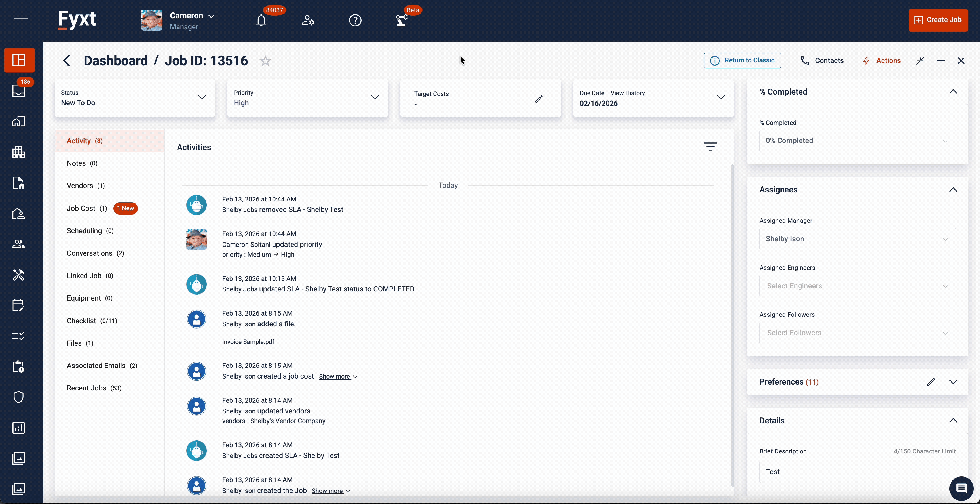Open the Beta robot assistant icon
The height and width of the screenshot is (504, 980).
pos(402,20)
